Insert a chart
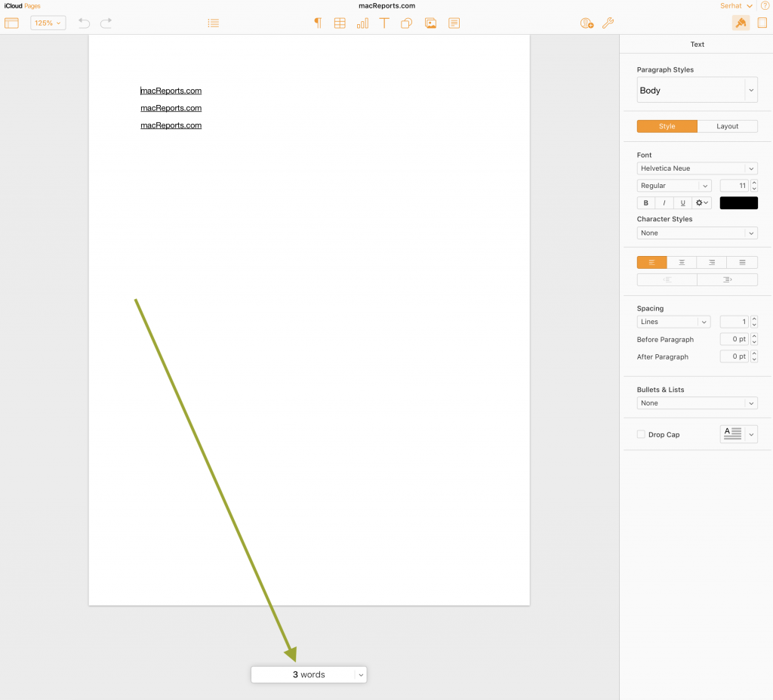The height and width of the screenshot is (700, 773). pyautogui.click(x=362, y=23)
